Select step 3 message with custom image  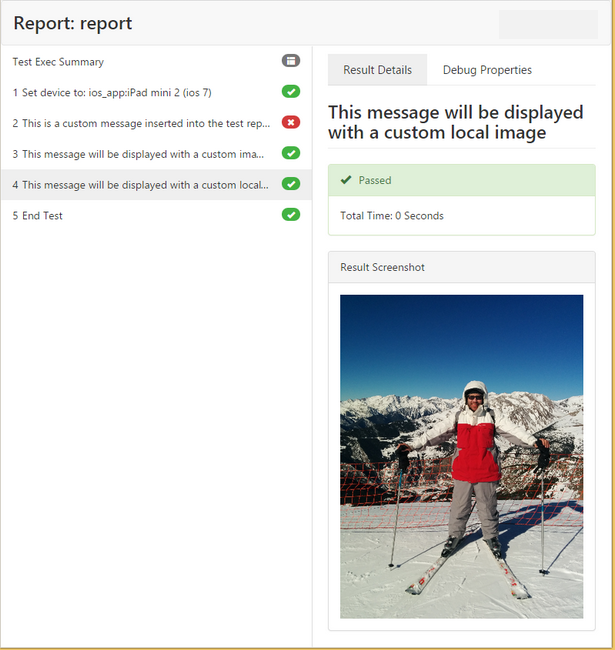(140, 155)
